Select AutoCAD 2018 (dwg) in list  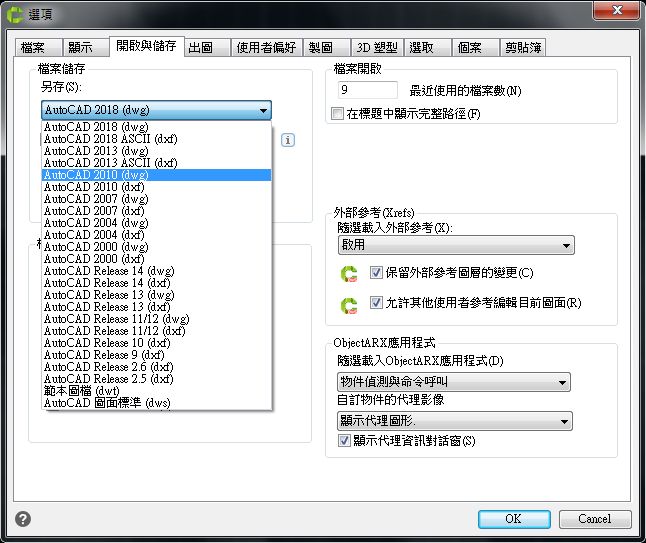click(x=157, y=127)
